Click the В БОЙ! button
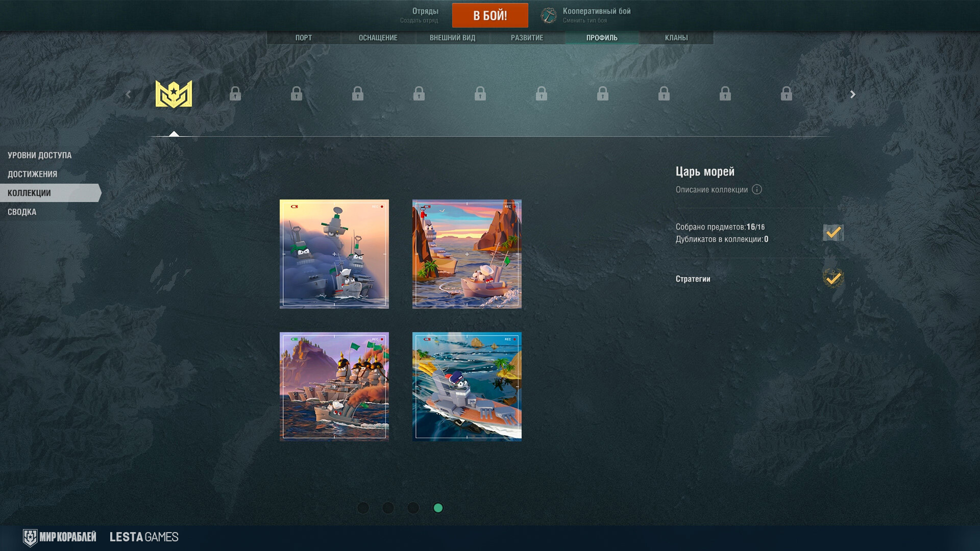980x551 pixels. point(490,15)
